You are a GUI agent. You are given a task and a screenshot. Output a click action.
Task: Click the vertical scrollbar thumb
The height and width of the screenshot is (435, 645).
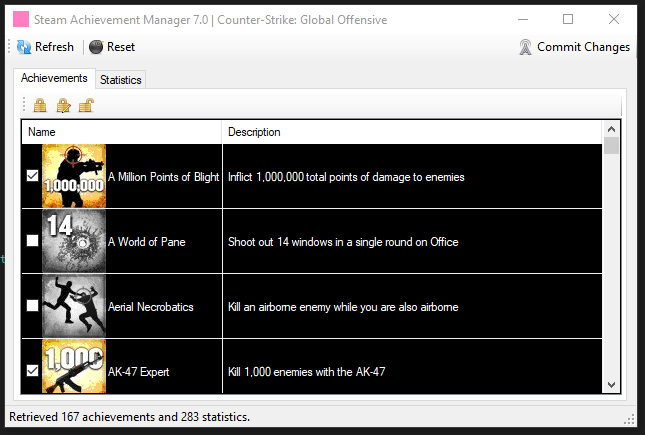tap(611, 146)
